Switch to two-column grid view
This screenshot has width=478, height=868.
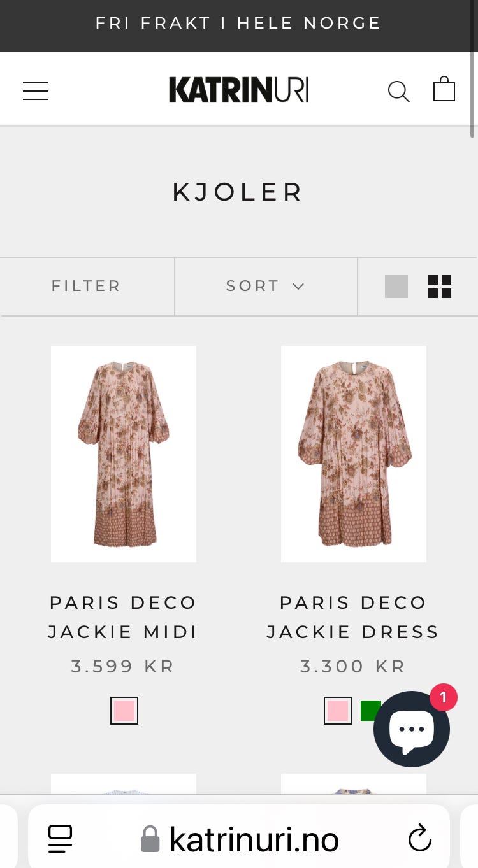coord(440,287)
